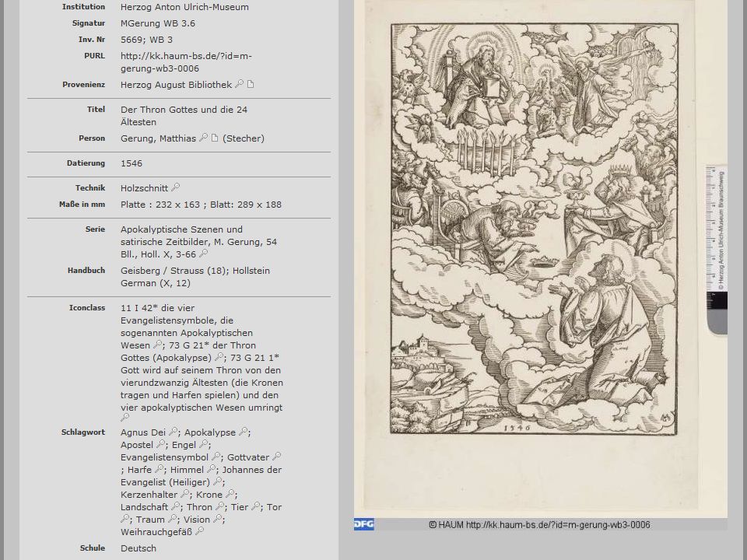Click search icon next to Landschaft

[176, 506]
